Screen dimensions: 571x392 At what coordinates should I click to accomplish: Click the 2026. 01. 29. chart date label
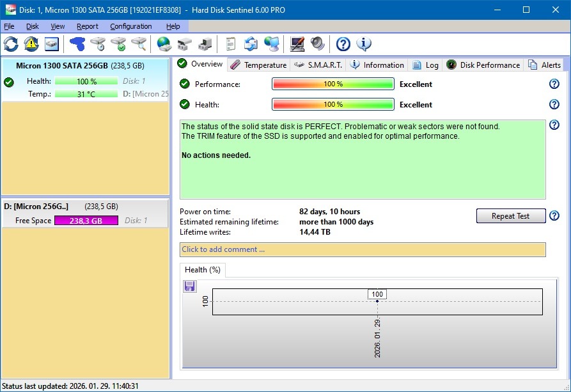pos(377,338)
